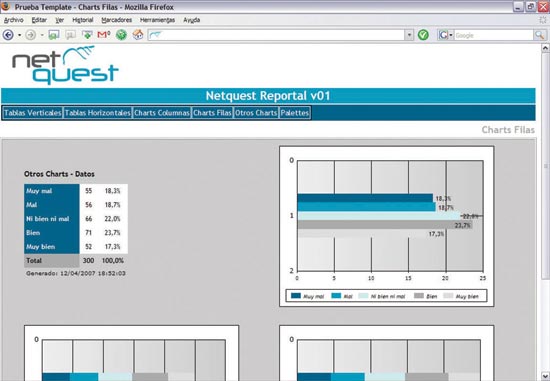Screen dimensions: 550x381
Task: Expand the Back history dropdown arrow
Action: (19, 35)
